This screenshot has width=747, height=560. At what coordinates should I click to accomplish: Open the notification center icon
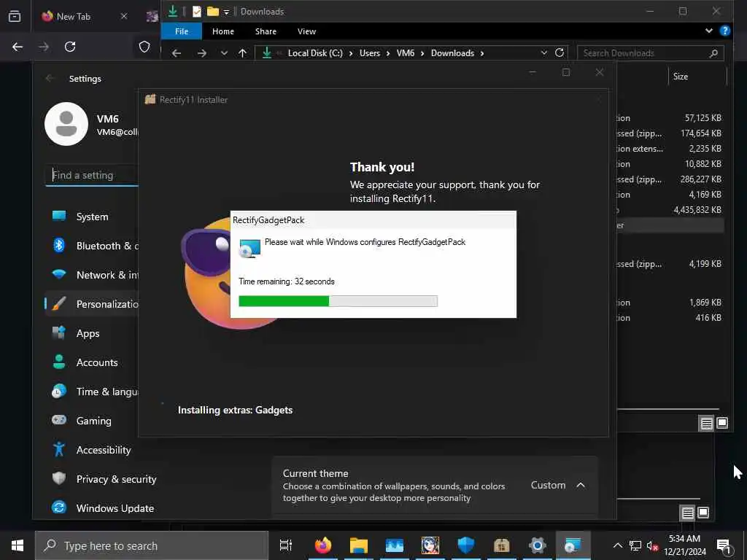[724, 545]
